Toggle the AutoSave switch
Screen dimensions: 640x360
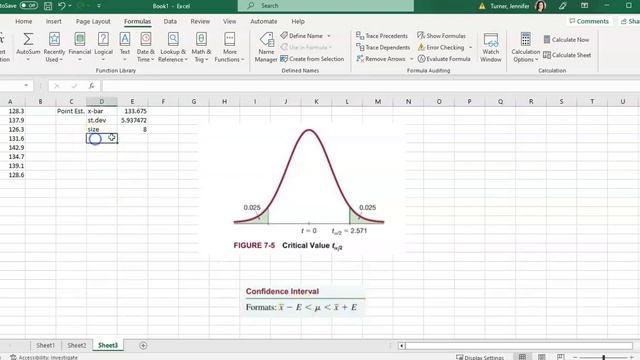tap(29, 6)
